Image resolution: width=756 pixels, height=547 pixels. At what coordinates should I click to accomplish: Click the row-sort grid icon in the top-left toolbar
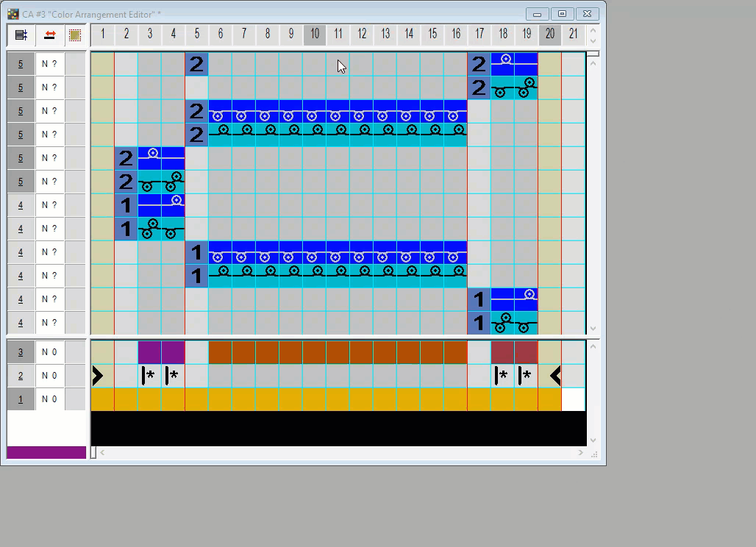coord(21,35)
